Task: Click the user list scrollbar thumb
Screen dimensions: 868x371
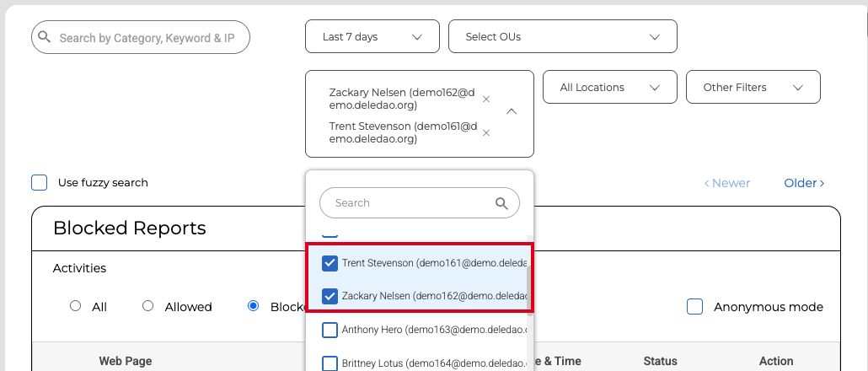Action: click(530, 290)
